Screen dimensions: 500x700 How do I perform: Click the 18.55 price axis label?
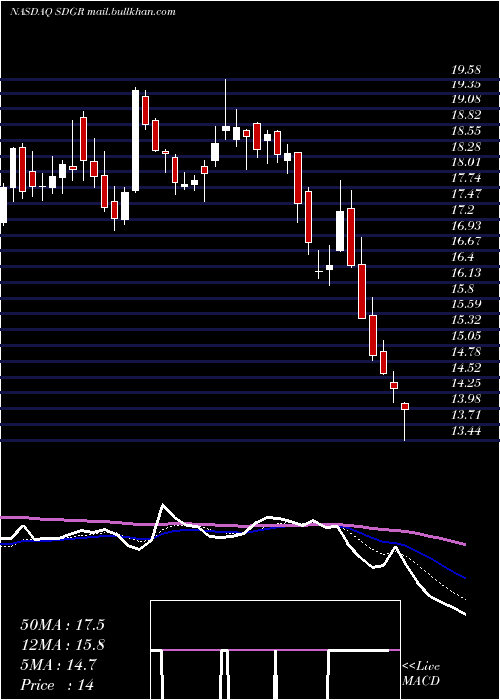(465, 131)
